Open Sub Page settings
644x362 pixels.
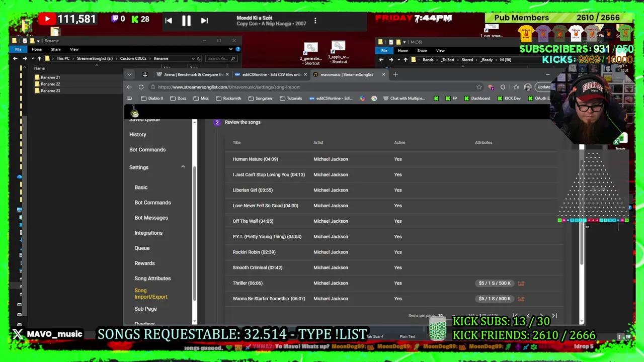click(145, 309)
